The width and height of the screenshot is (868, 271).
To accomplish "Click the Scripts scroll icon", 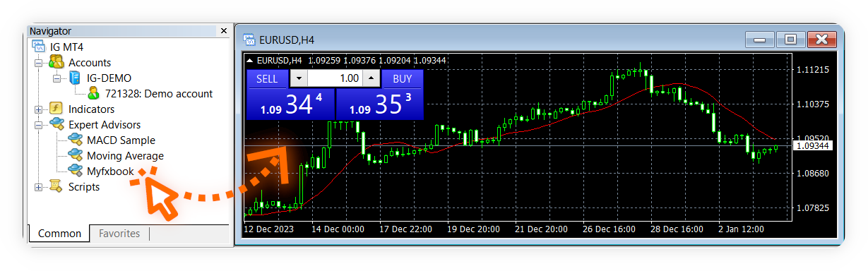I will [57, 187].
